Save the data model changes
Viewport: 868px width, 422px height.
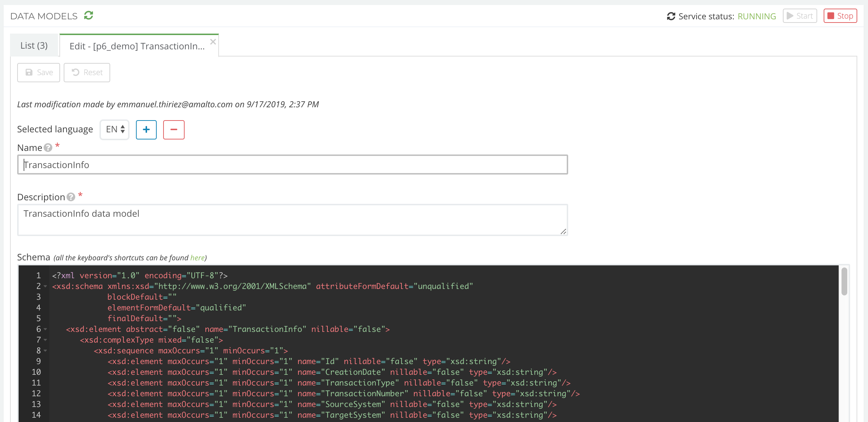(38, 72)
